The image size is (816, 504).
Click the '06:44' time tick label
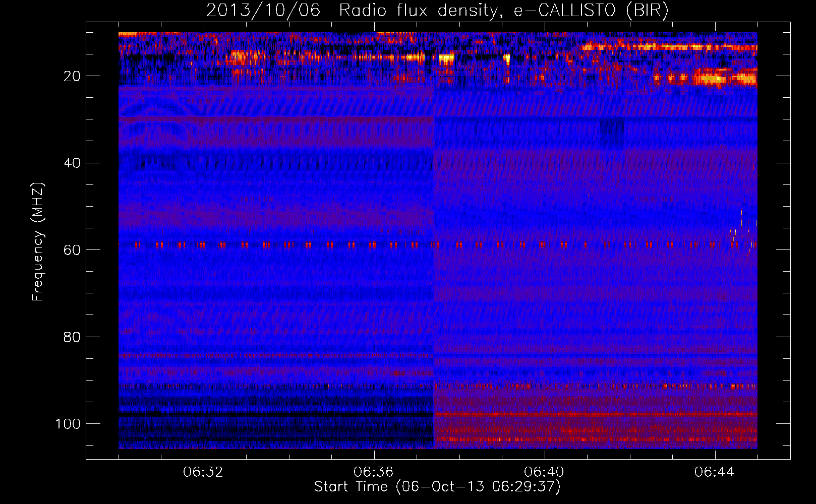click(715, 472)
